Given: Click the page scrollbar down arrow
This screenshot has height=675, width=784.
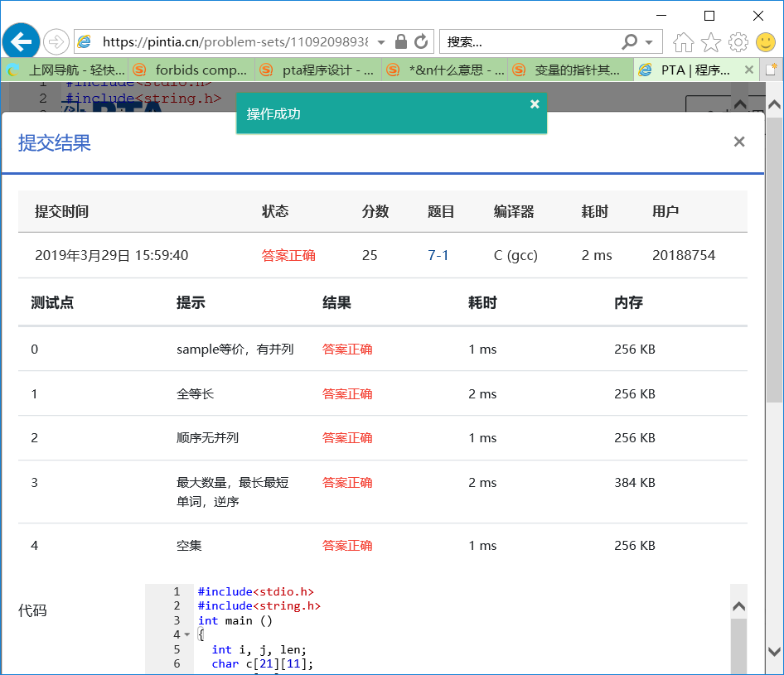Looking at the screenshot, I should click(774, 651).
